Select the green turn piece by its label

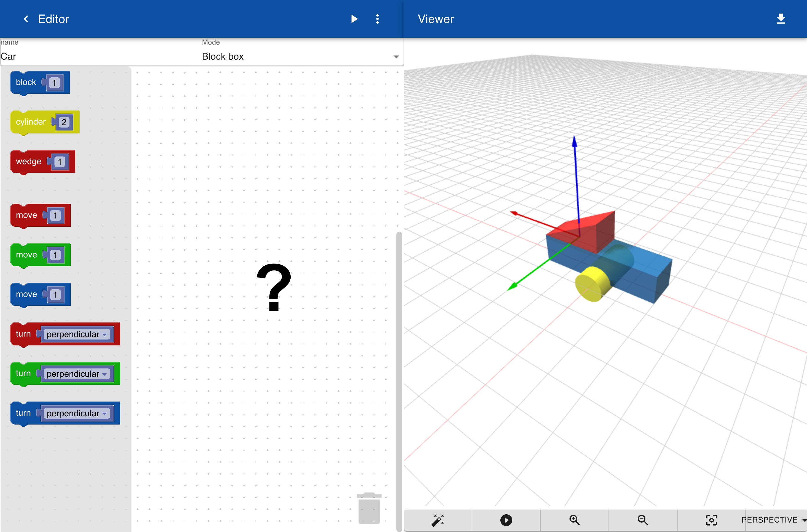pos(23,373)
